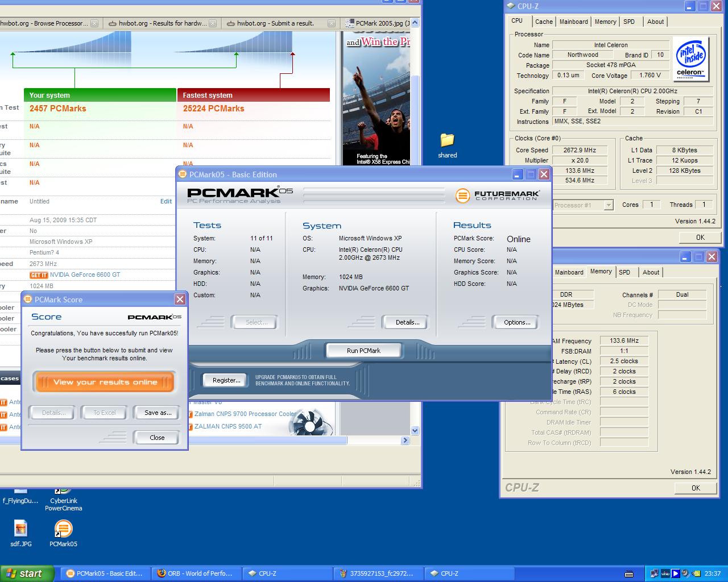Viewport: 728px width, 582px height.
Task: Click the Intel Celeron logo
Action: click(x=690, y=59)
